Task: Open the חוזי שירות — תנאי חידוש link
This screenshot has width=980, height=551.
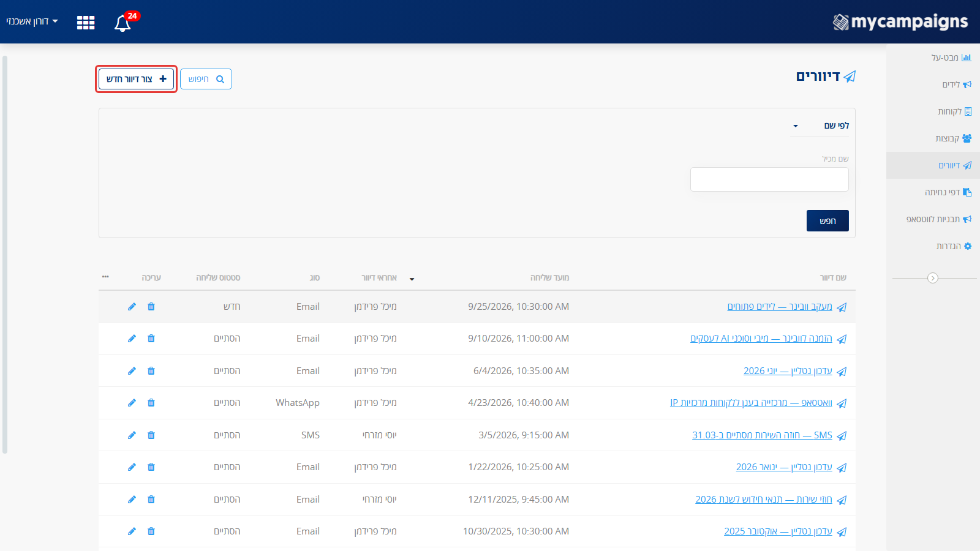Action: point(763,500)
